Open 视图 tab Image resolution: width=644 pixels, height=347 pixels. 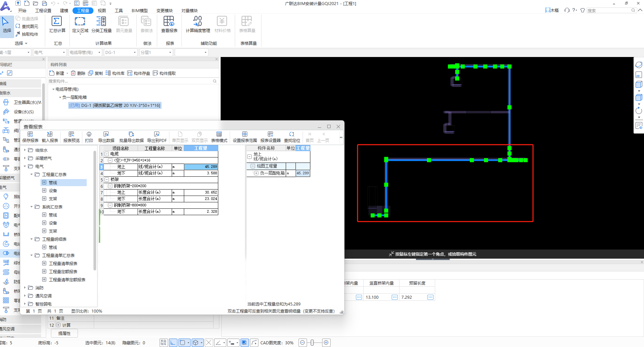pyautogui.click(x=102, y=10)
